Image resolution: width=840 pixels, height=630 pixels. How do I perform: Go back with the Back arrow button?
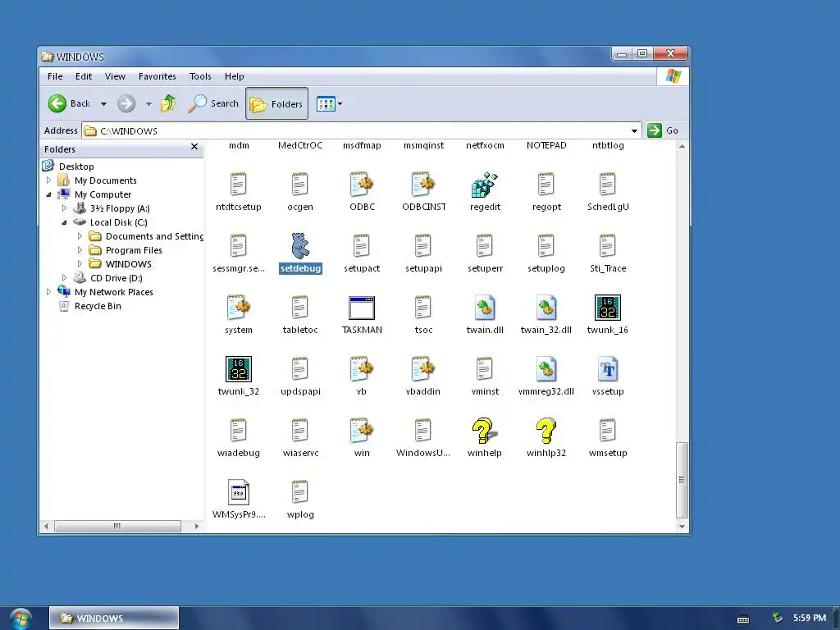[x=70, y=103]
